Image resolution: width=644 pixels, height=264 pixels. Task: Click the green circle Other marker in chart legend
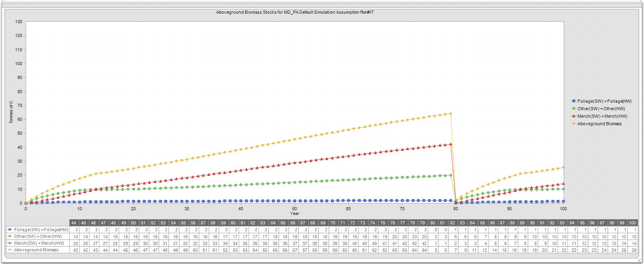pos(574,108)
